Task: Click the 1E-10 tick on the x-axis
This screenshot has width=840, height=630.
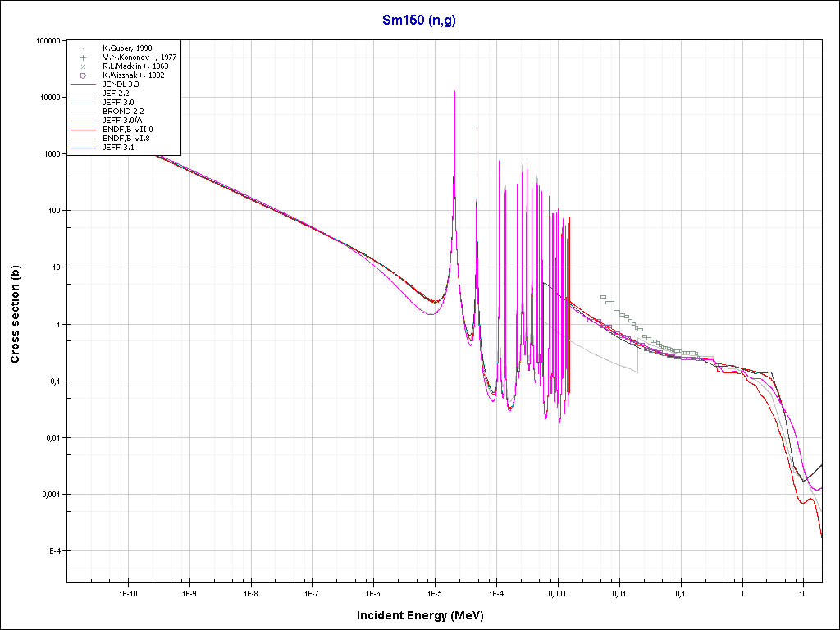Action: (127, 592)
